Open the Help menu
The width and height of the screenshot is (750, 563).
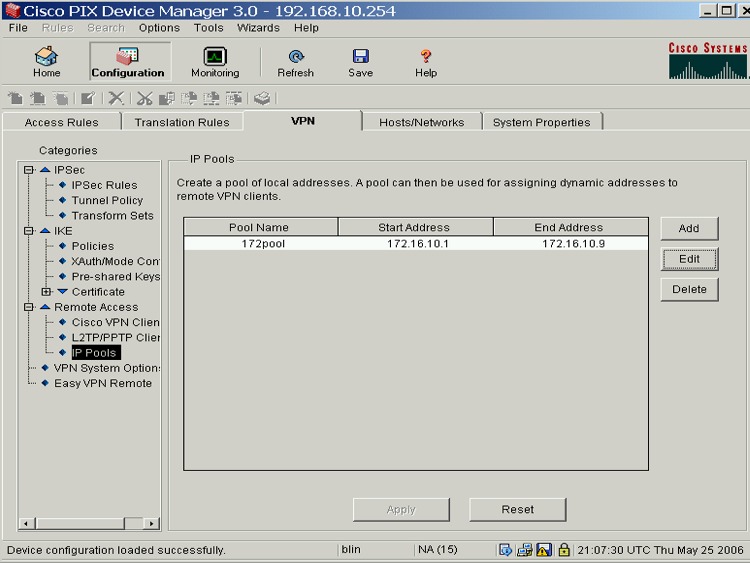point(306,28)
